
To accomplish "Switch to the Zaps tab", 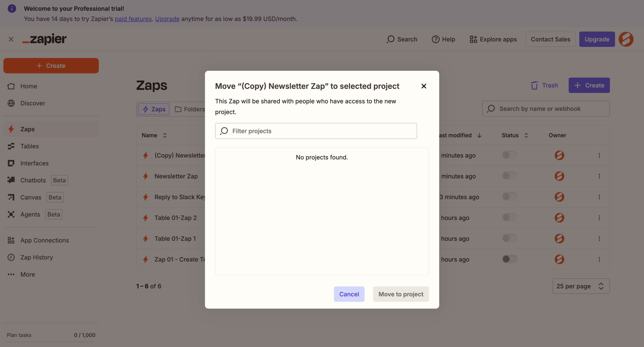I will point(154,109).
